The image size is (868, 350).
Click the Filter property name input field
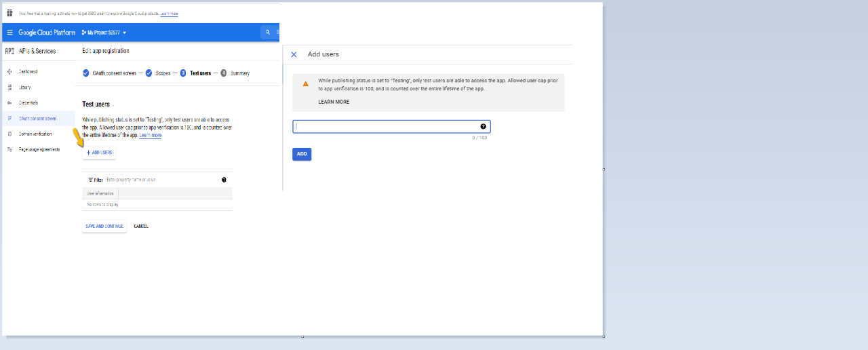click(161, 180)
